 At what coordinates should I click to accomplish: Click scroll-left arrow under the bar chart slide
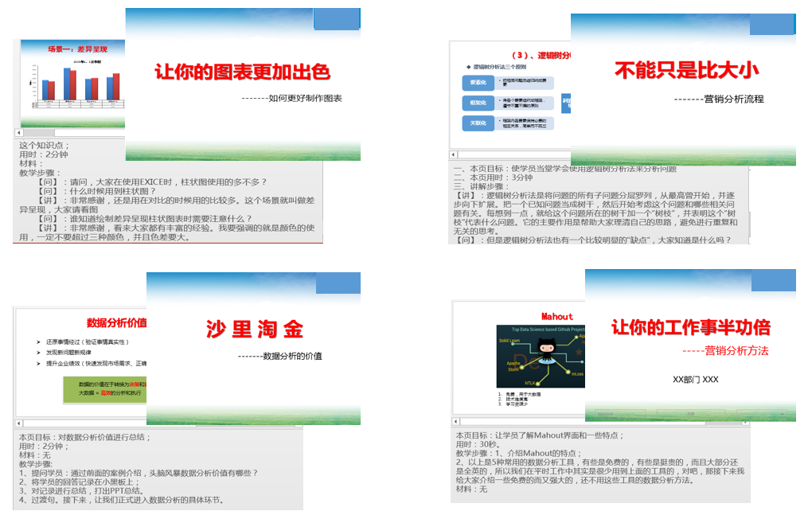click(x=21, y=132)
